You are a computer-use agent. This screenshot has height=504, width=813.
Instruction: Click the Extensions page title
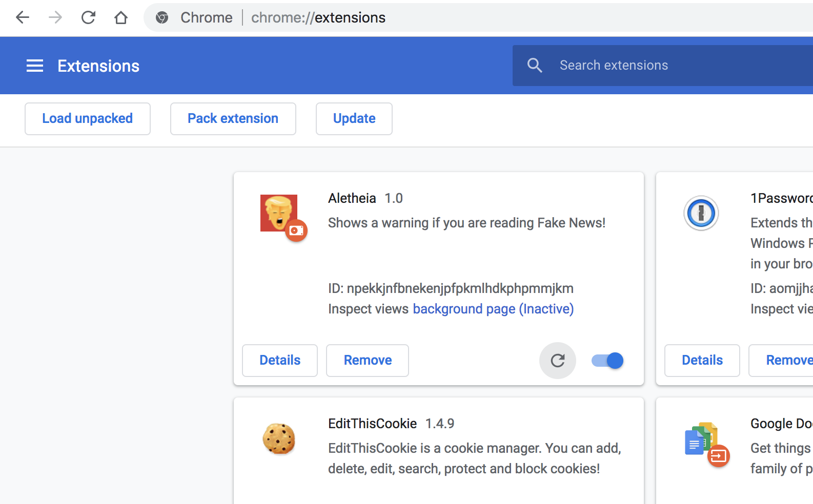[x=98, y=66]
